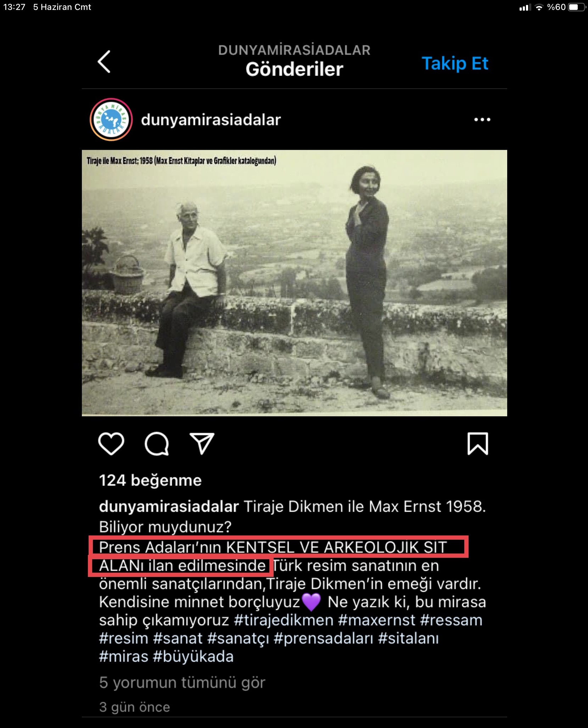The width and height of the screenshot is (588, 728).
Task: Tap the back arrow icon
Action: click(x=104, y=61)
